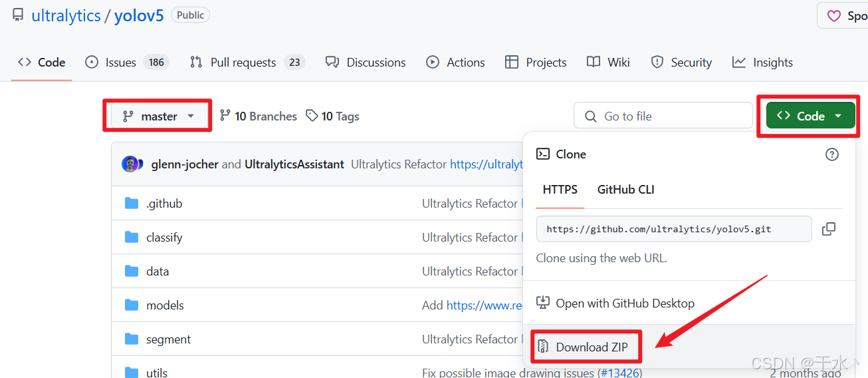
Task: Select the clone URL text field
Action: [674, 229]
